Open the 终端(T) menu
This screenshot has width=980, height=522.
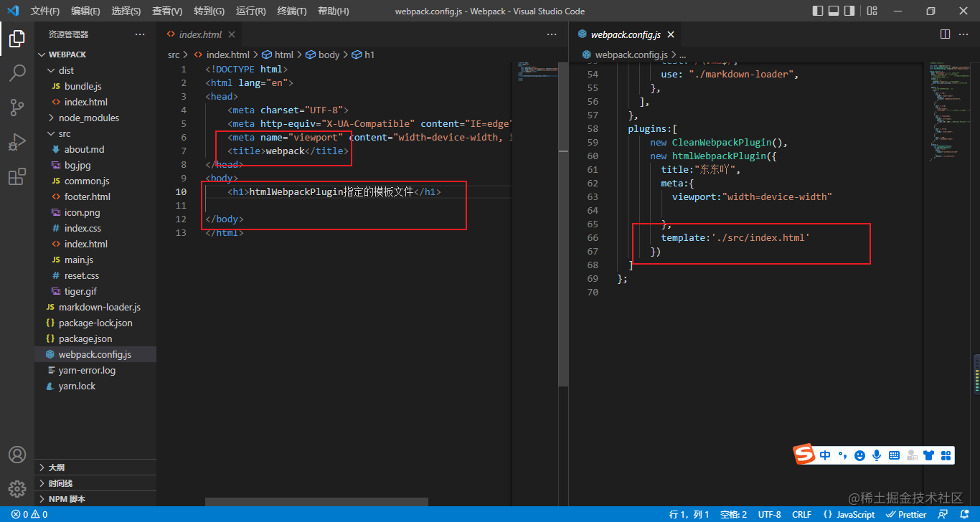pyautogui.click(x=292, y=11)
